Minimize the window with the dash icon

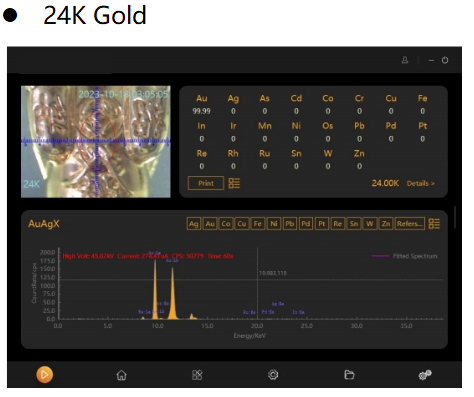[x=431, y=61]
